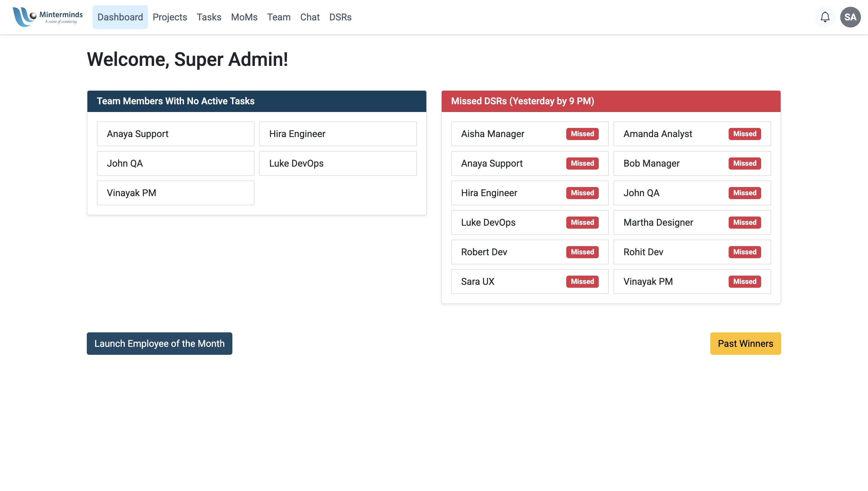
Task: Open the Past Winners list
Action: (x=745, y=343)
